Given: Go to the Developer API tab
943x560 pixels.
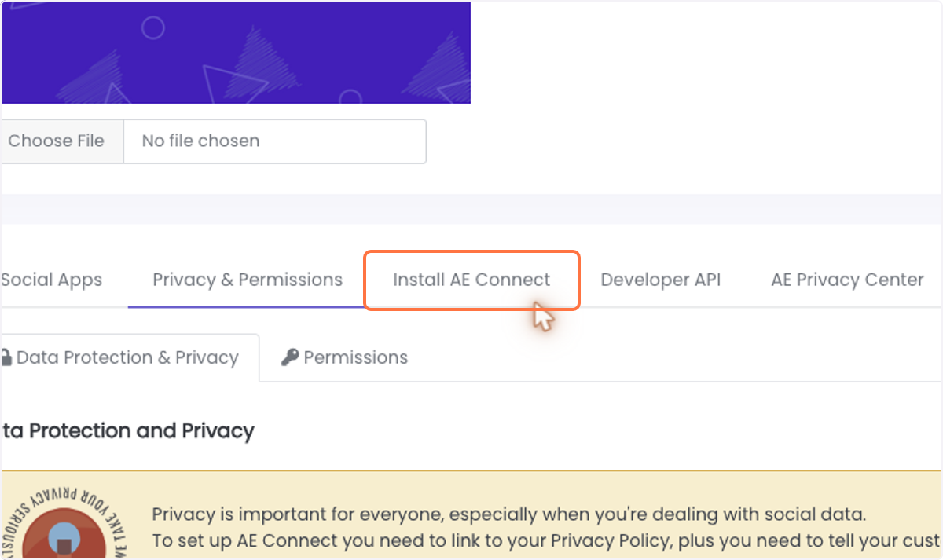Looking at the screenshot, I should tap(660, 280).
